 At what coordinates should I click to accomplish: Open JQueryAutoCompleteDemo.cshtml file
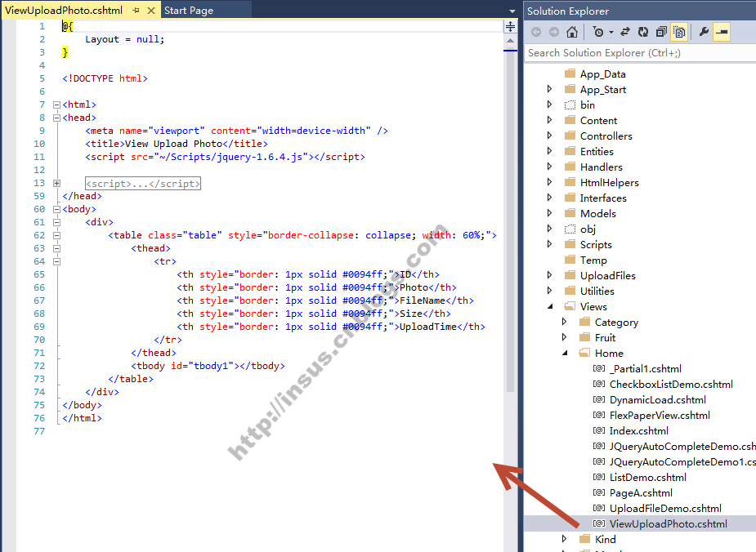[x=682, y=447]
